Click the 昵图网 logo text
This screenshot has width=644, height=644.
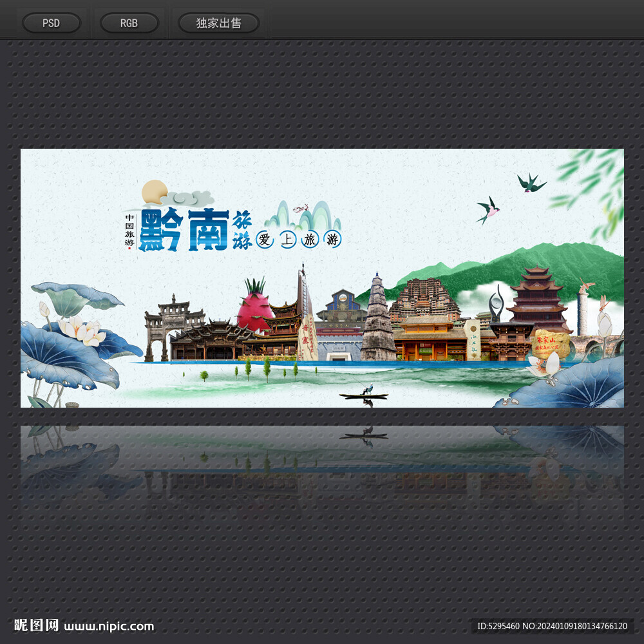pos(36,625)
